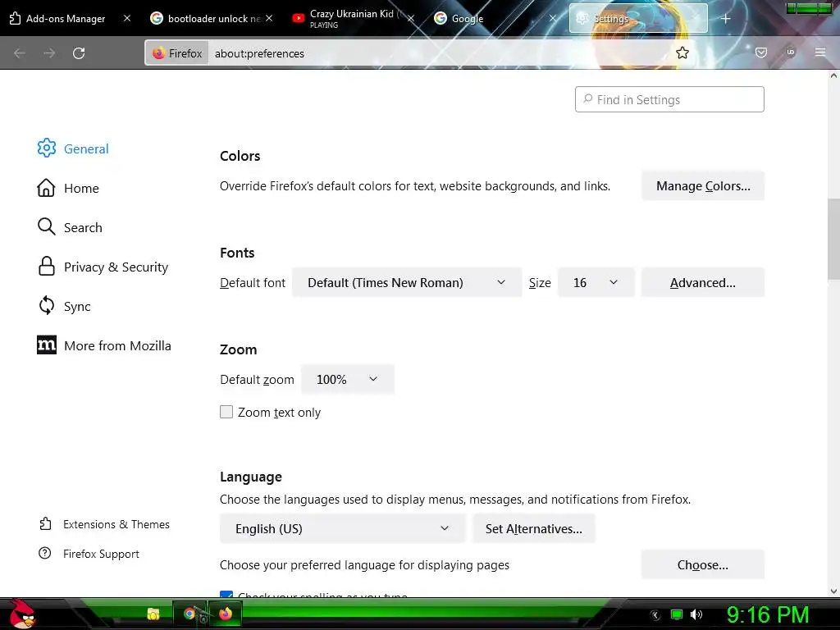
Task: Click the page vertical scrollbar thumb
Action: (833, 239)
